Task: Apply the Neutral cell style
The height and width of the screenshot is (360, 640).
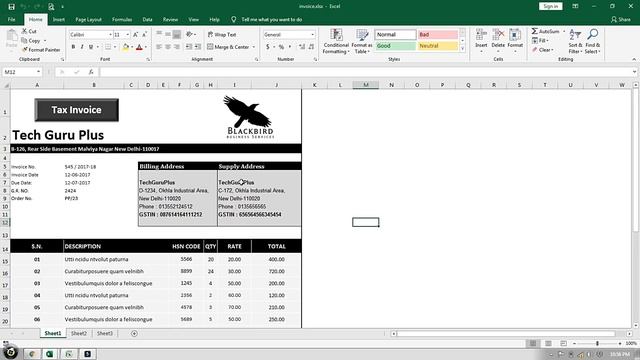Action: [438, 46]
